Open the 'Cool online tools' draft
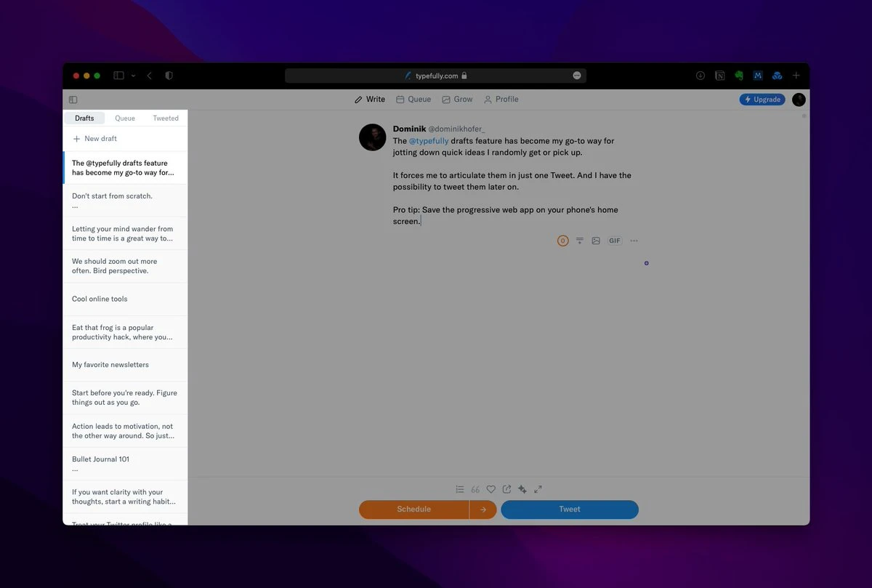The height and width of the screenshot is (588, 872). click(x=100, y=299)
